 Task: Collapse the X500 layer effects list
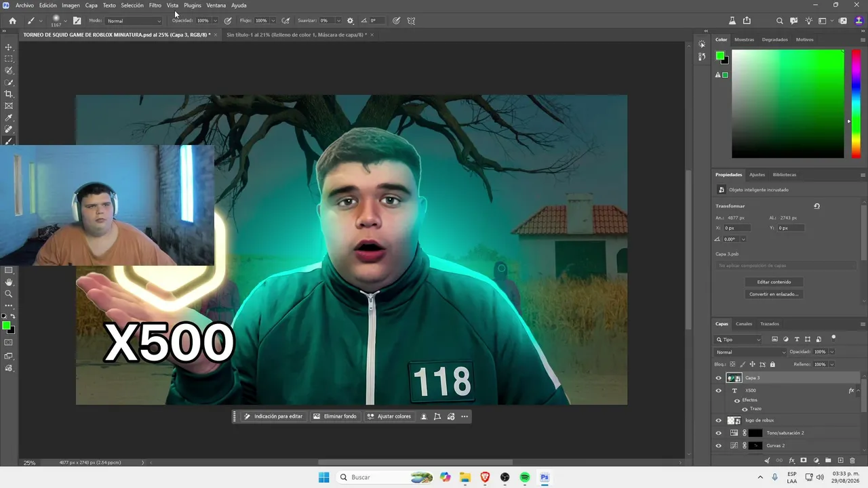858,390
